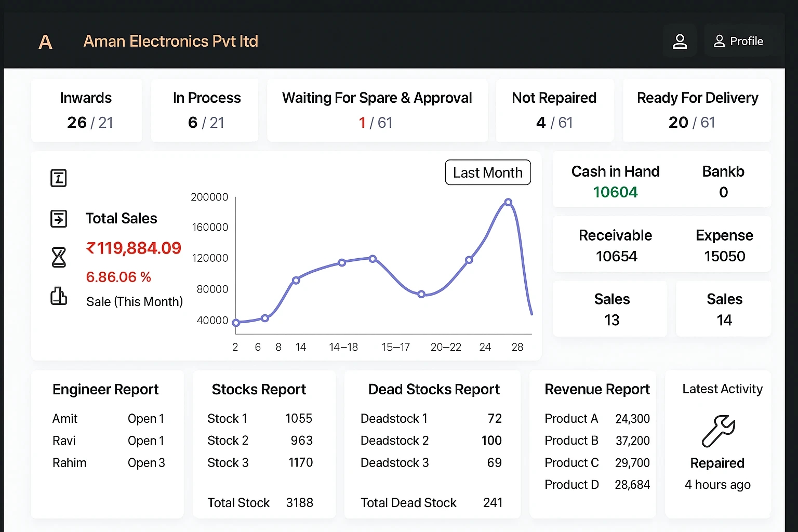Open the Waiting For Spare & Approval card

(x=377, y=110)
